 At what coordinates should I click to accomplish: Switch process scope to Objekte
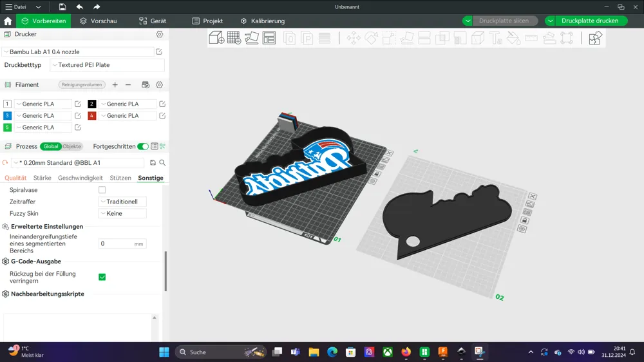coord(72,146)
